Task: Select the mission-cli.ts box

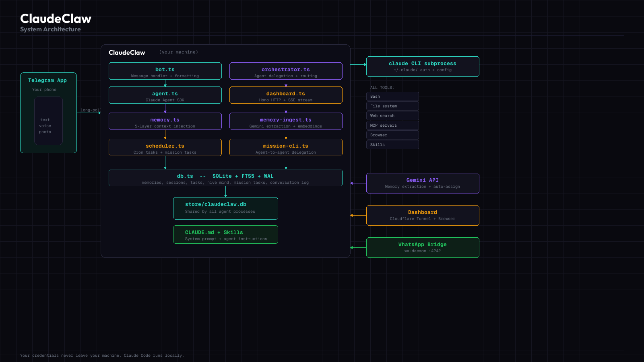Action: (x=286, y=148)
